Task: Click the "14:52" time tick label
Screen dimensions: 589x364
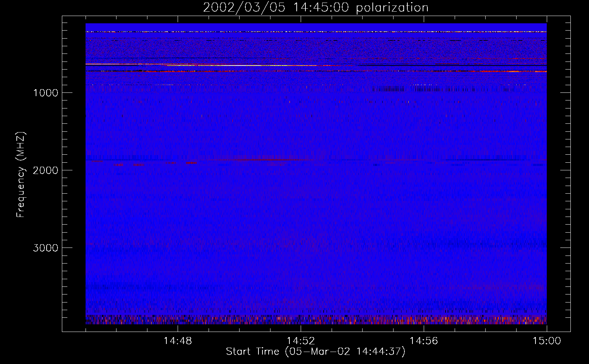Action: click(x=301, y=341)
